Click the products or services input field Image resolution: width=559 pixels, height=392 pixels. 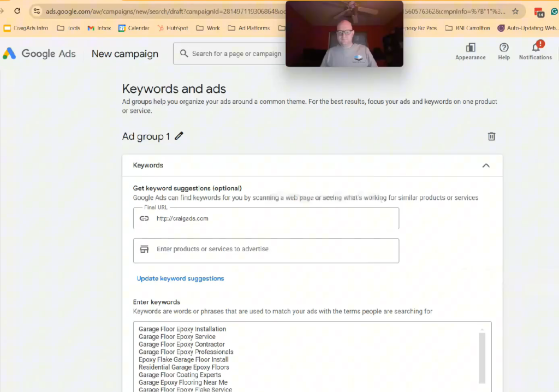point(273,250)
